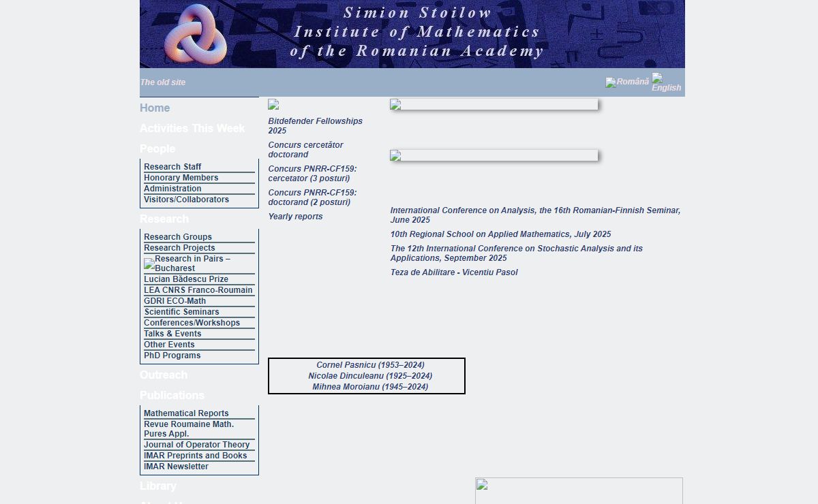Open the second banner image below
Viewport: 818px width, 504px height.
coord(494,156)
